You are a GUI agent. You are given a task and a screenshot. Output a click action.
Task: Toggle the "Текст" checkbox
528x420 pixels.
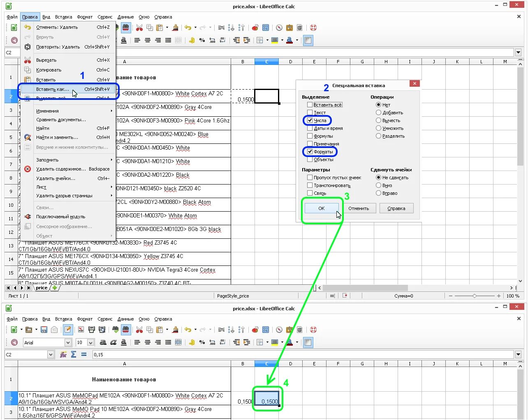click(310, 113)
